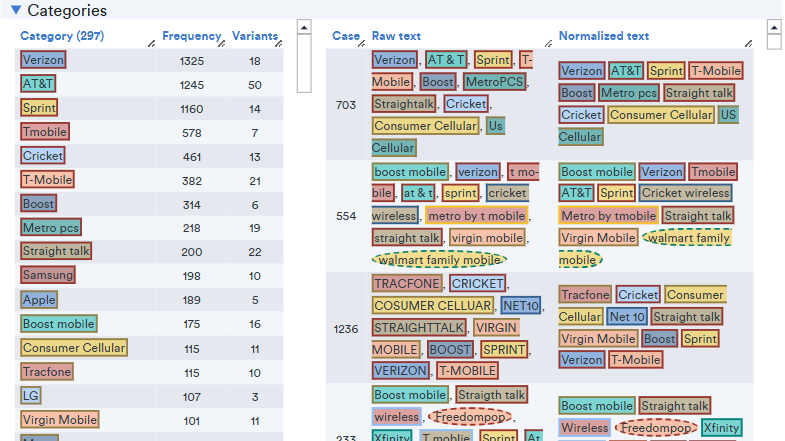Select the AT&T category row
785x441 pixels.
pos(38,84)
